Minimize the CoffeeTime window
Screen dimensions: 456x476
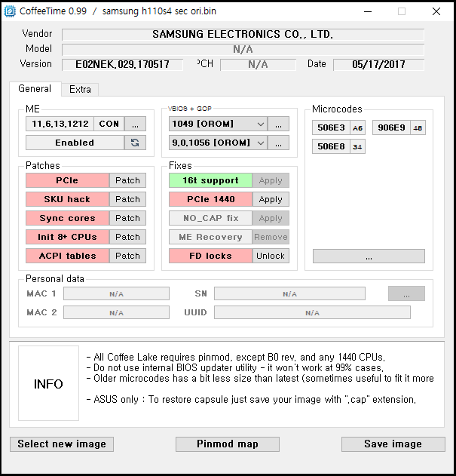coord(368,11)
